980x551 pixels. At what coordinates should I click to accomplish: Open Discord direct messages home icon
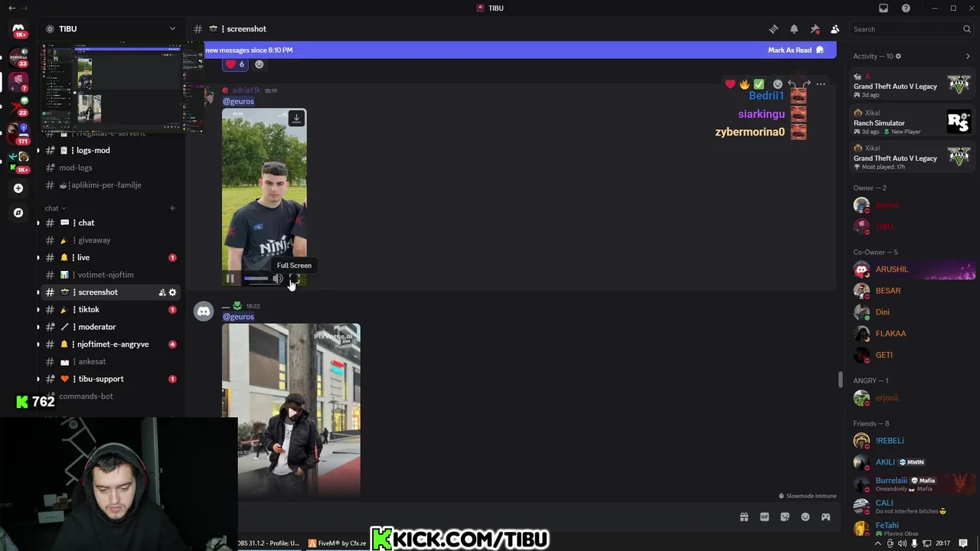tap(18, 29)
